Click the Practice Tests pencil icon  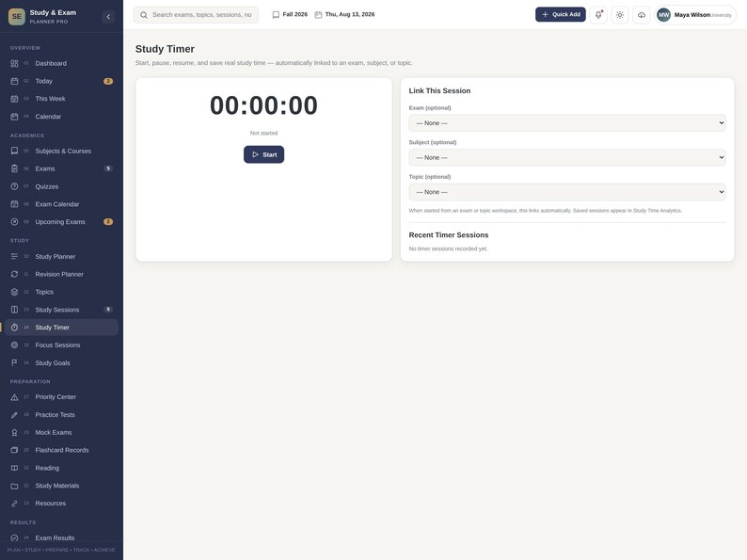point(14,415)
